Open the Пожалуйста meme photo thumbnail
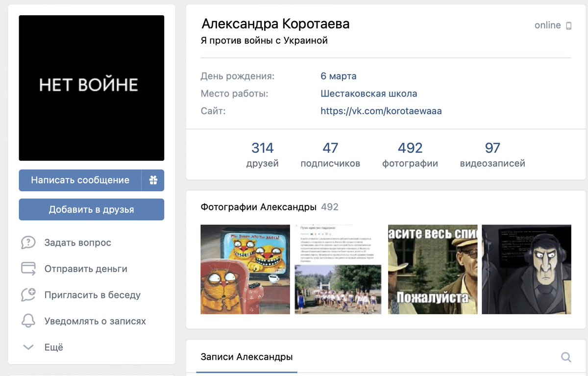 (x=433, y=269)
